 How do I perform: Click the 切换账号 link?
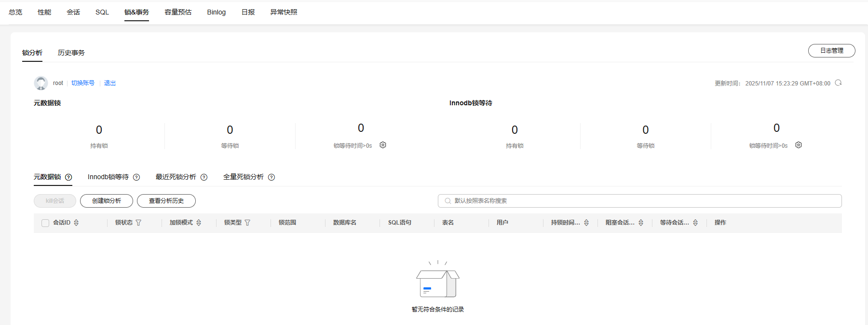(x=83, y=83)
